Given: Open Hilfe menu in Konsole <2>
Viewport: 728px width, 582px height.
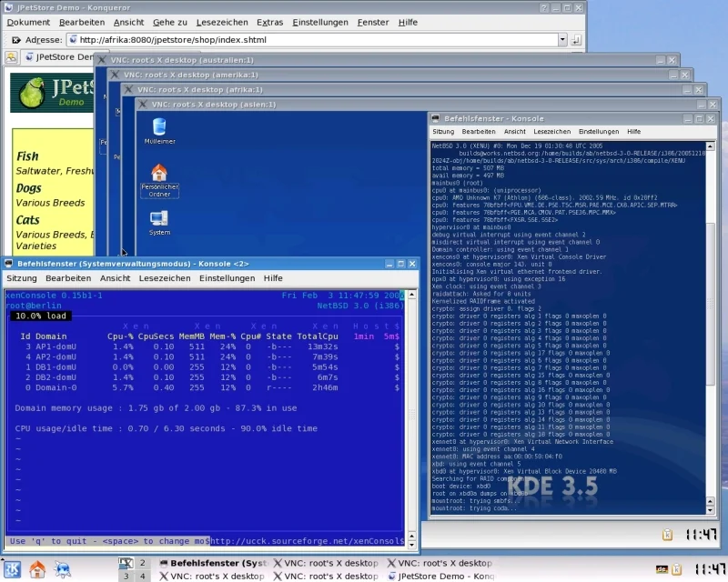Looking at the screenshot, I should coord(273,278).
